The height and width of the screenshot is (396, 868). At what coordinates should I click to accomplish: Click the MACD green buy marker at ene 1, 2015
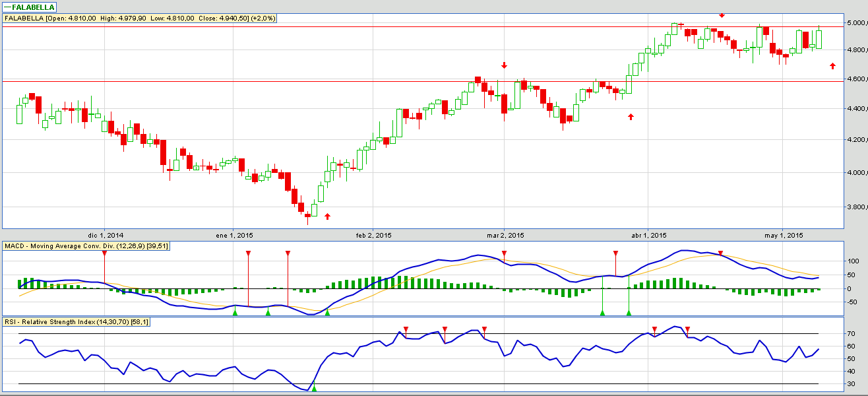click(x=235, y=312)
